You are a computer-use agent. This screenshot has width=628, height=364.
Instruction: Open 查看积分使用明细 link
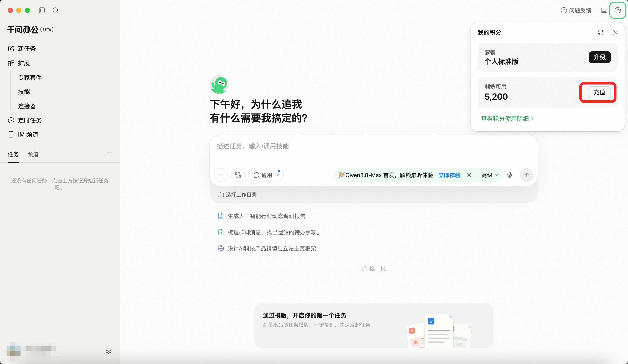coord(507,118)
